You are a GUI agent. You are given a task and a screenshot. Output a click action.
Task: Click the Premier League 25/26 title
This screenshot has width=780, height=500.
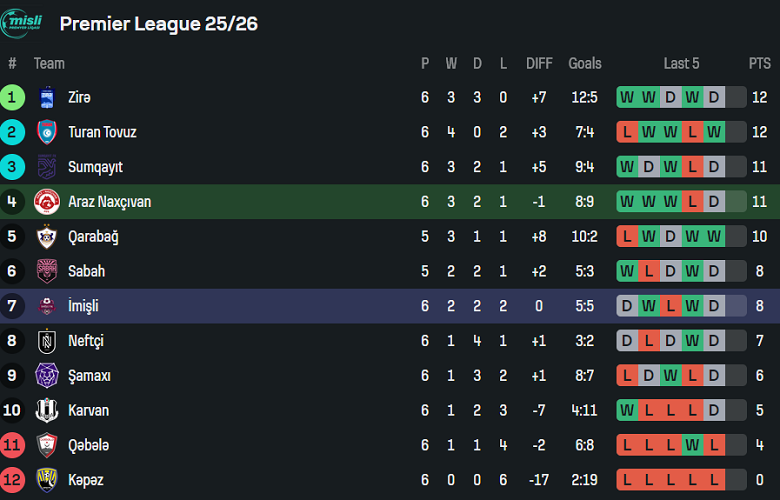(x=159, y=24)
